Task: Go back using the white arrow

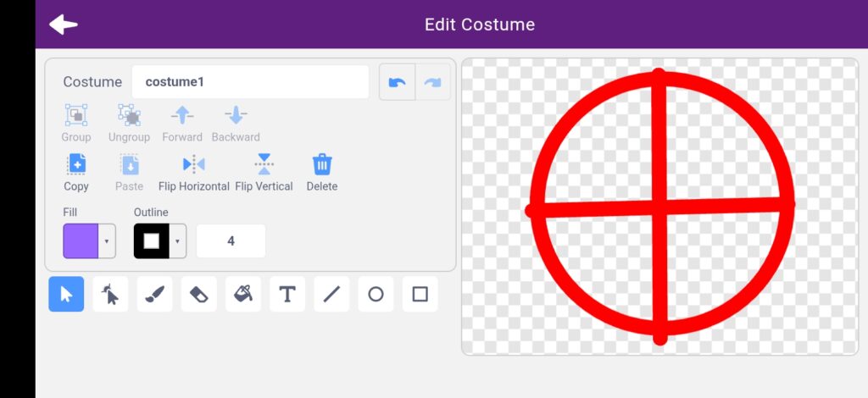Action: pos(64,25)
